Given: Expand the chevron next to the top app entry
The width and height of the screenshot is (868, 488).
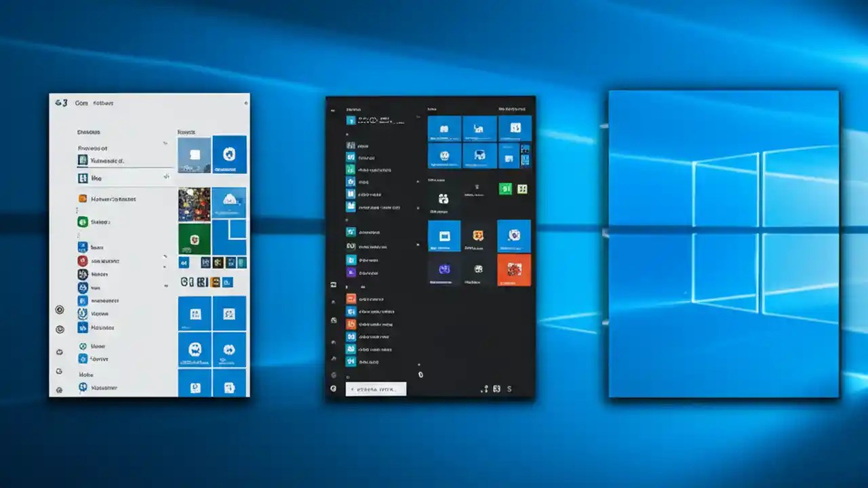Looking at the screenshot, I should click(x=165, y=143).
